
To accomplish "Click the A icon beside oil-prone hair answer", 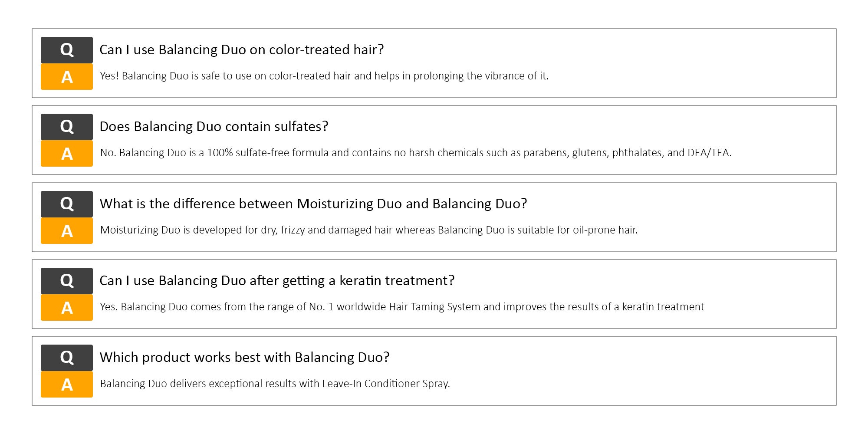I will click(67, 231).
